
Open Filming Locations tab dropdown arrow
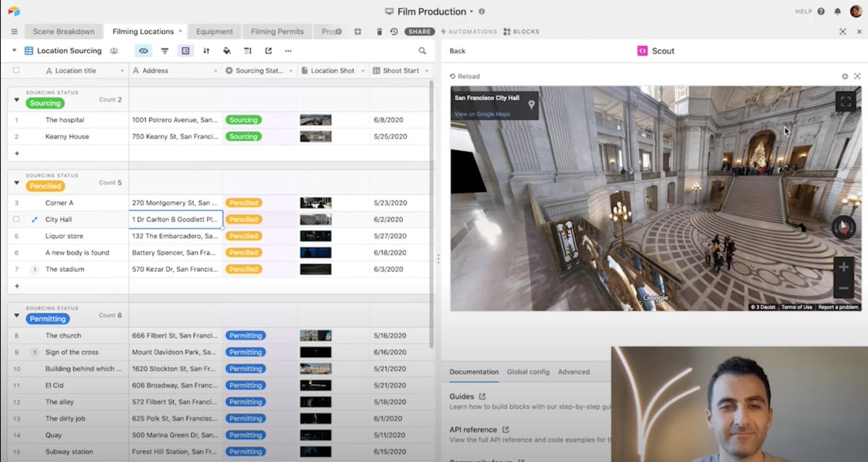[x=180, y=32]
